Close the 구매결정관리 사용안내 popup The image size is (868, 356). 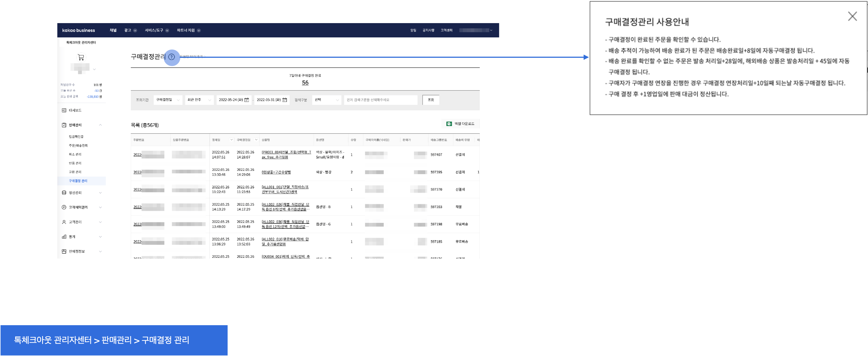click(852, 16)
